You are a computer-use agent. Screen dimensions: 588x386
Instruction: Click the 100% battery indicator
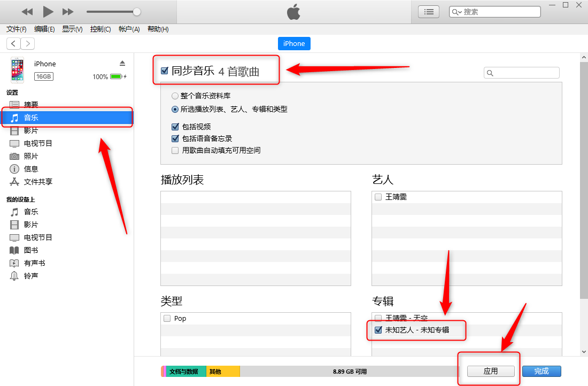tap(110, 76)
